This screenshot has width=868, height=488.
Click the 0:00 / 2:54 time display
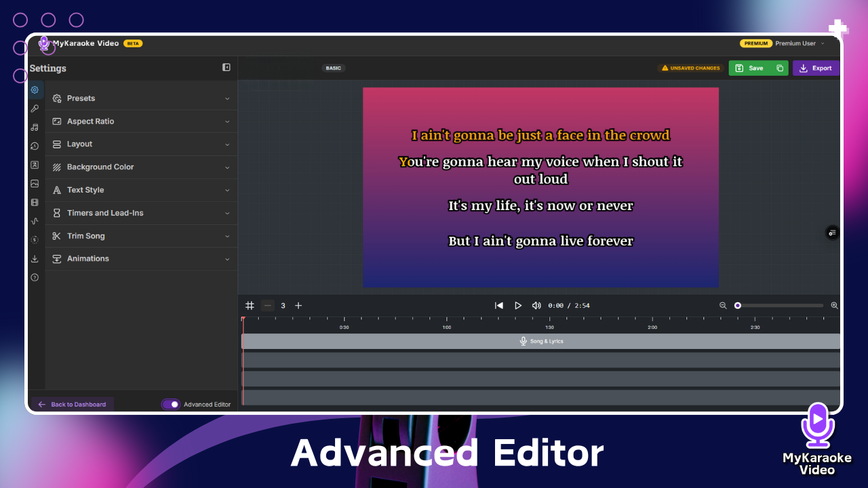[x=569, y=306]
